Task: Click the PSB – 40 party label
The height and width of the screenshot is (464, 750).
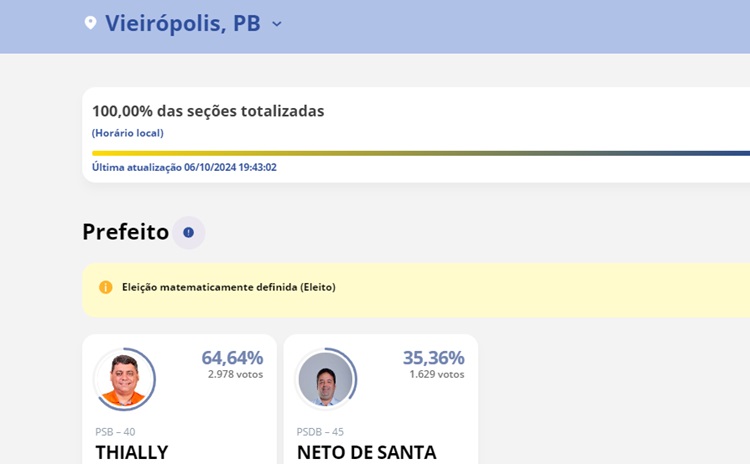Action: [115, 432]
